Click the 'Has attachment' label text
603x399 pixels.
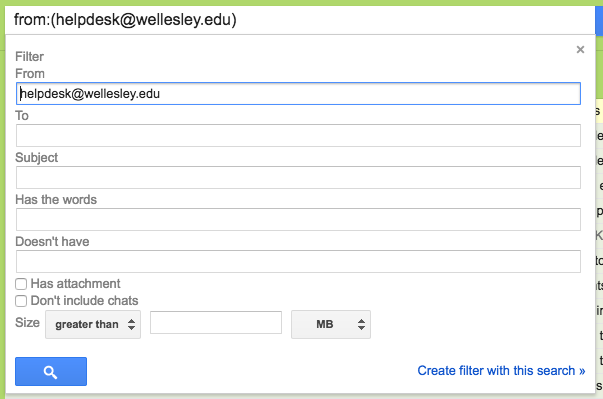(x=75, y=284)
